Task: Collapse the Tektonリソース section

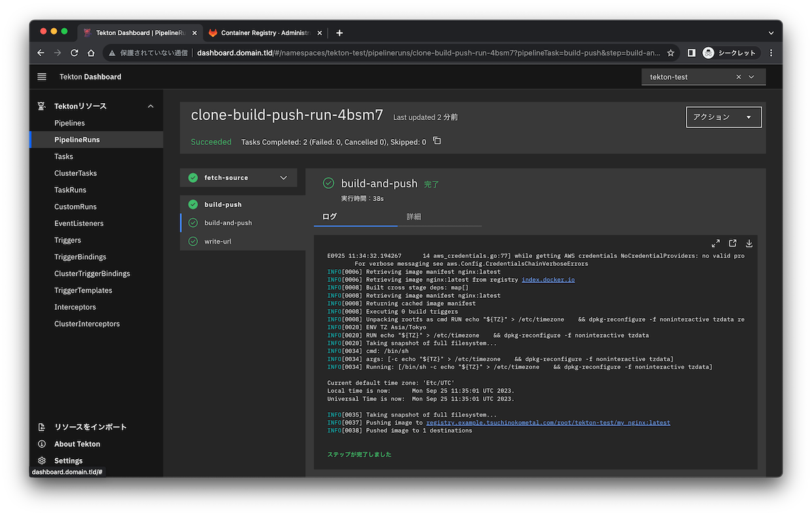Action: pos(150,106)
